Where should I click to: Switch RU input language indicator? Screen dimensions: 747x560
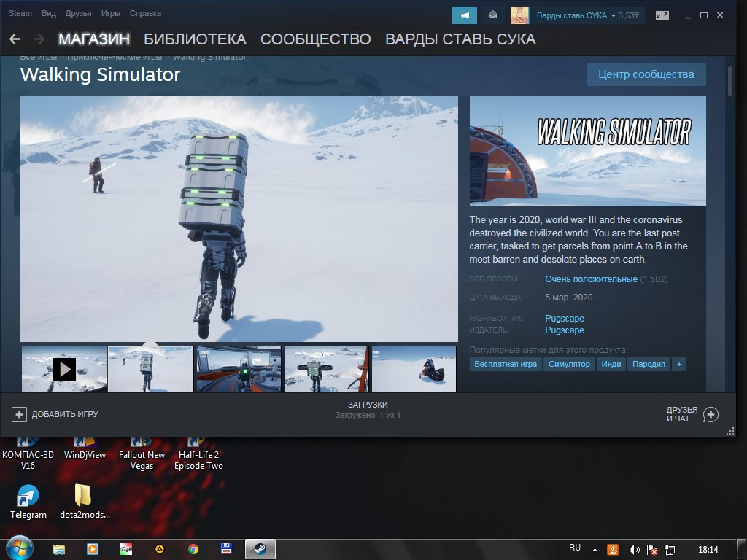[575, 548]
